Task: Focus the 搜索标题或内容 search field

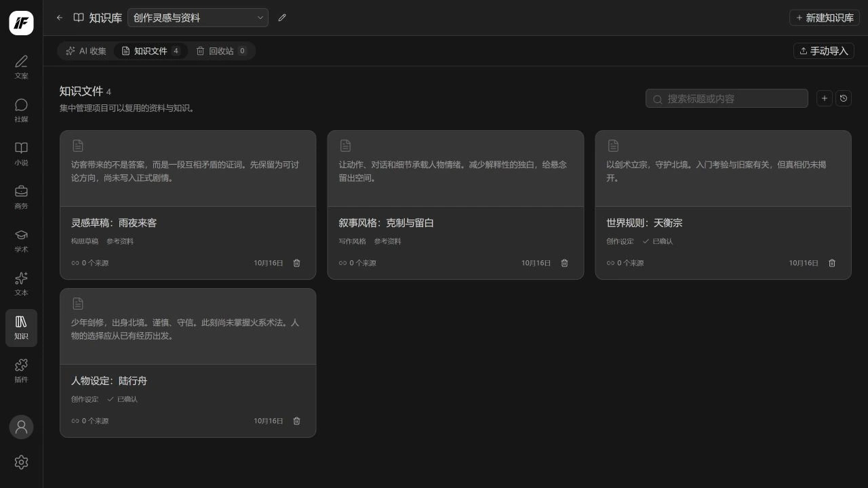Action: tap(727, 98)
